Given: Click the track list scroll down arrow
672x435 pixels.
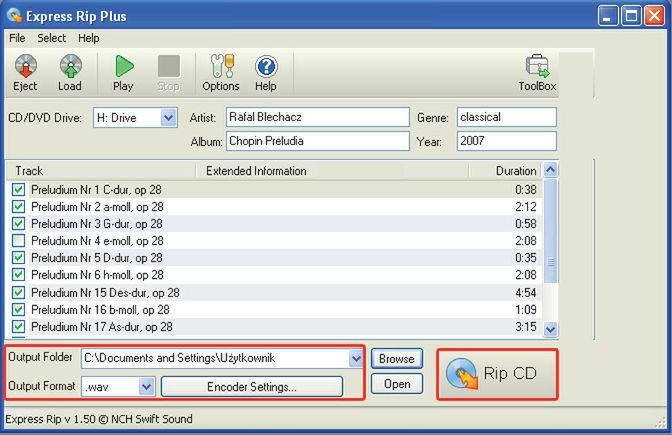Looking at the screenshot, I should click(550, 329).
